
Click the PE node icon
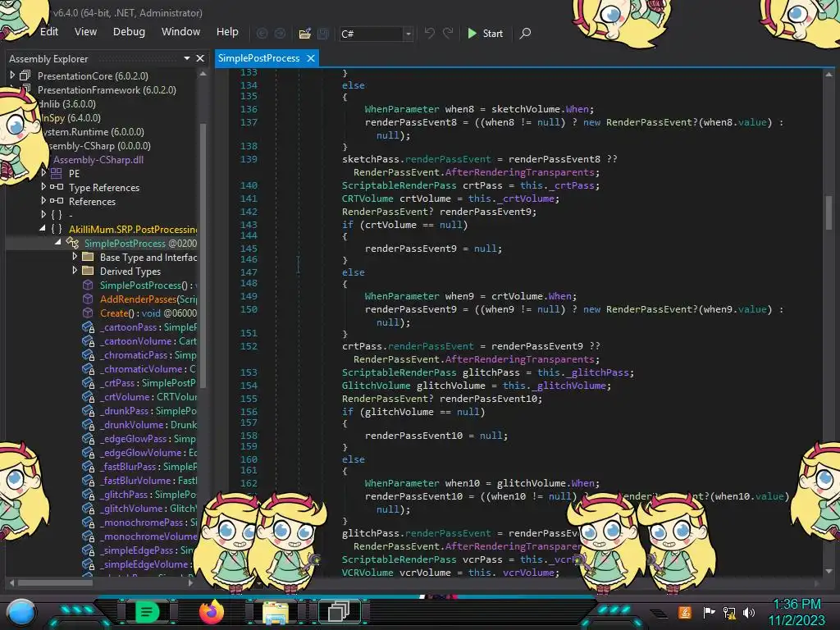point(57,173)
